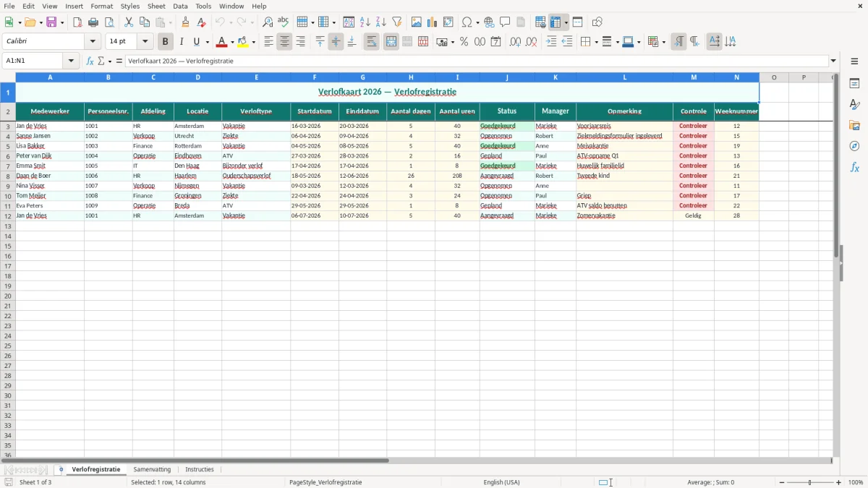Viewport: 868px width, 488px height.
Task: Open the Open-document dropdown arrow
Action: coord(40,22)
